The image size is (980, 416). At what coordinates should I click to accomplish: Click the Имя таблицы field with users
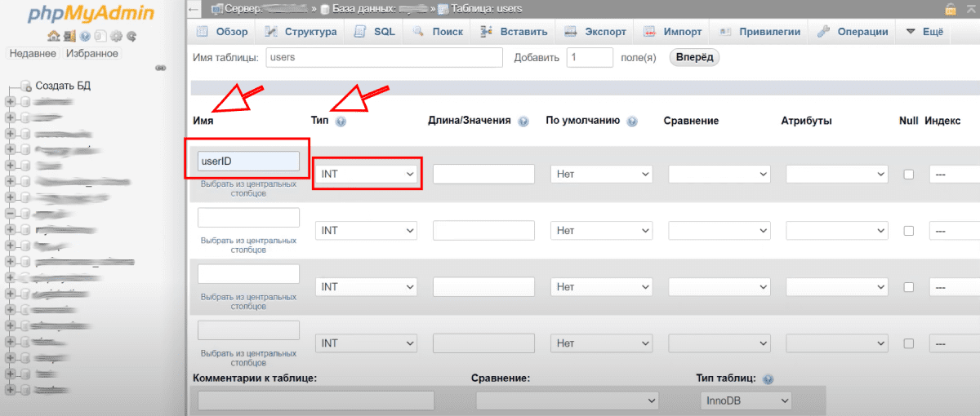pyautogui.click(x=382, y=57)
